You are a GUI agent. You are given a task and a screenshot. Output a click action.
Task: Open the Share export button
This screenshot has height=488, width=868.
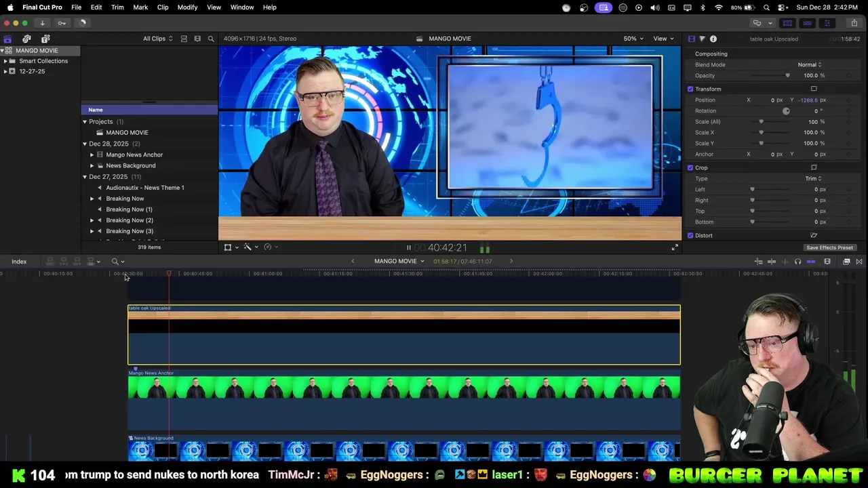coord(854,23)
